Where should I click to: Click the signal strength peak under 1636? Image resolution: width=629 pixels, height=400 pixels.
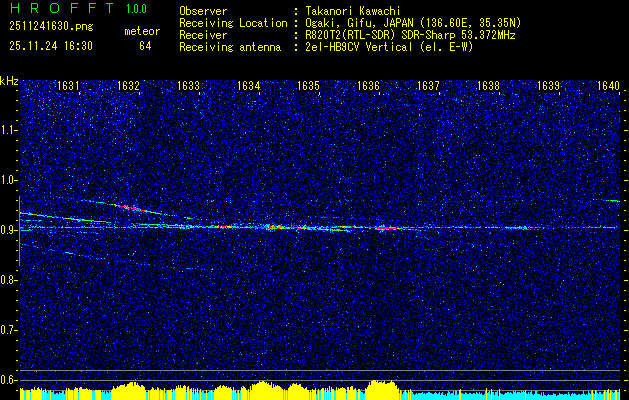(382, 390)
